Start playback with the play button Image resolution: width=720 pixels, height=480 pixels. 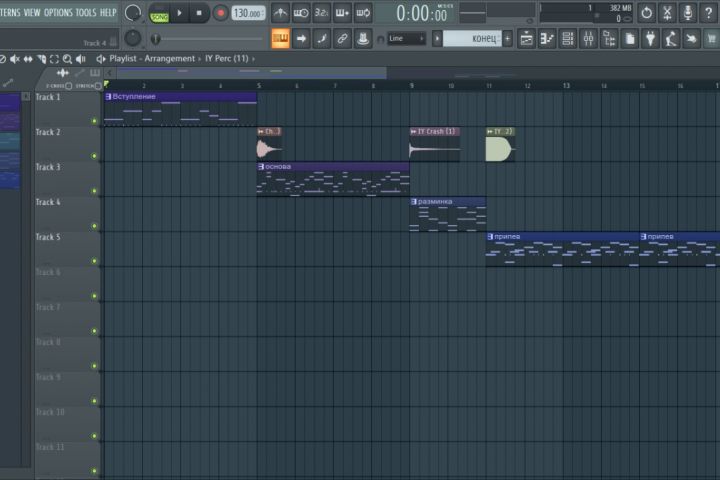(x=180, y=13)
